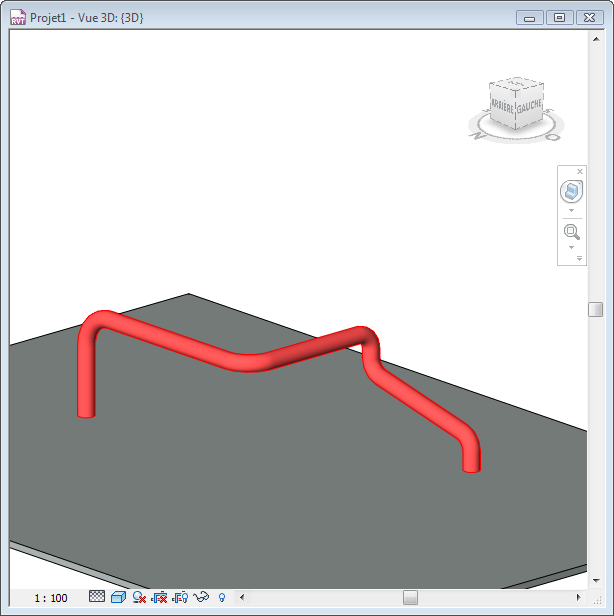614x616 pixels.
Task: Close the navigation bar
Action: point(580,172)
